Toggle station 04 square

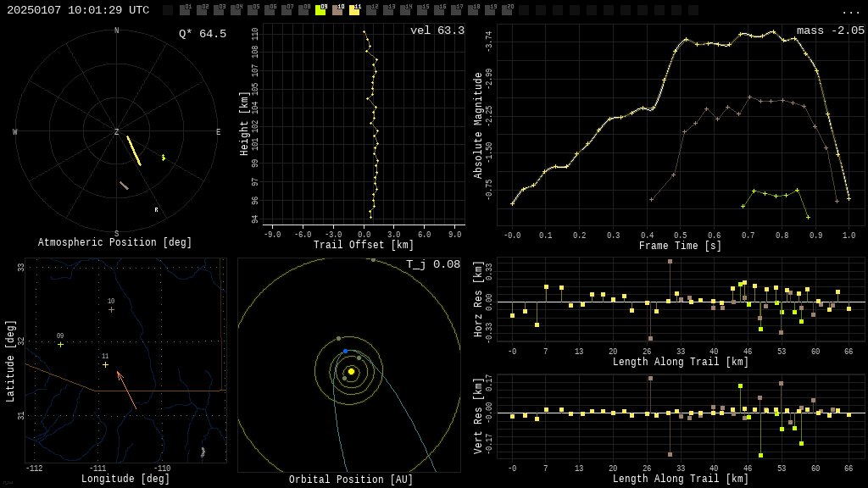[236, 10]
